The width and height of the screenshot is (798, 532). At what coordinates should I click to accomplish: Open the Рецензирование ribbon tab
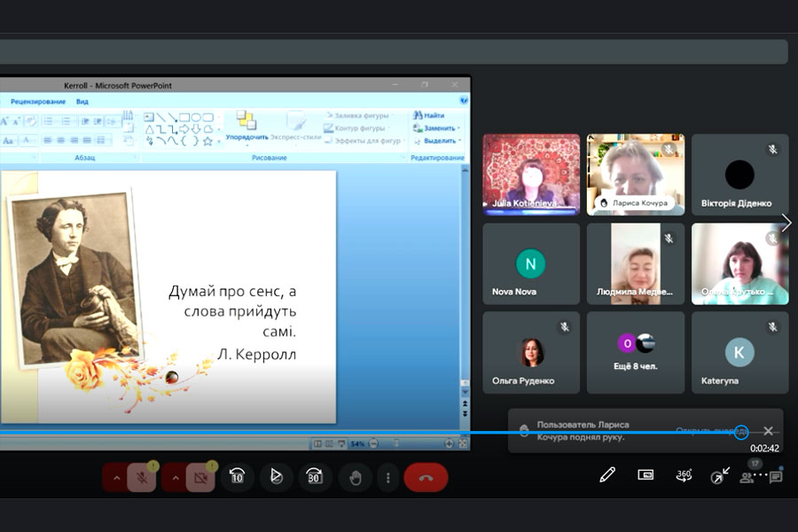tap(38, 102)
